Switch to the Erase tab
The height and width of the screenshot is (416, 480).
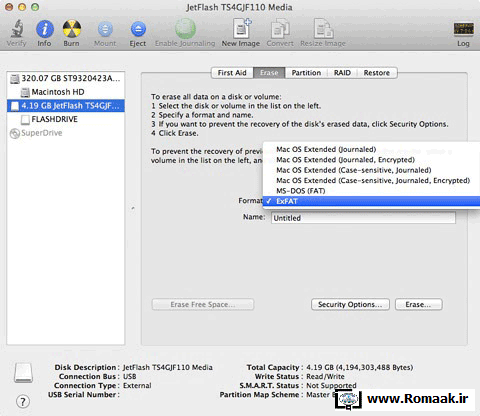click(269, 73)
